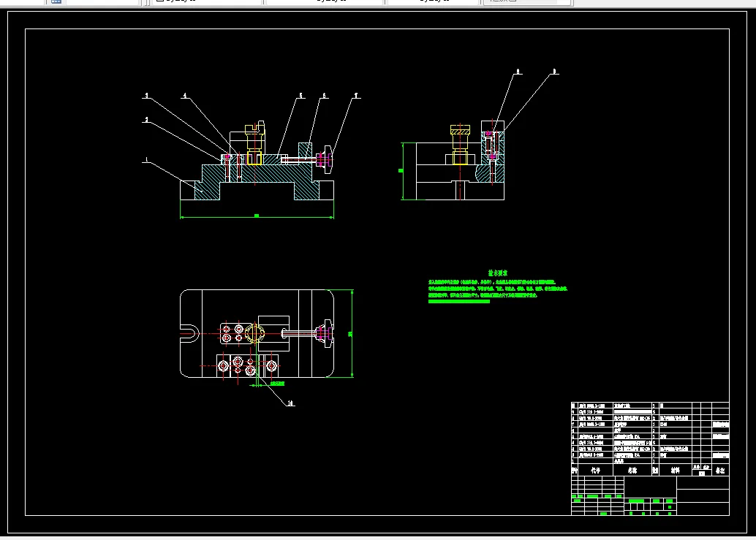Select the callout number 7 label

pos(356,96)
